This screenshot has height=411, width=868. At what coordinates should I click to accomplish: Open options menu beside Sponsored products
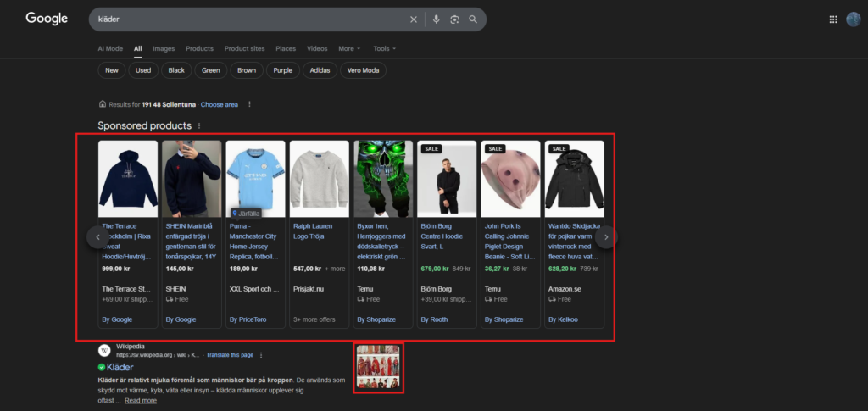point(199,126)
